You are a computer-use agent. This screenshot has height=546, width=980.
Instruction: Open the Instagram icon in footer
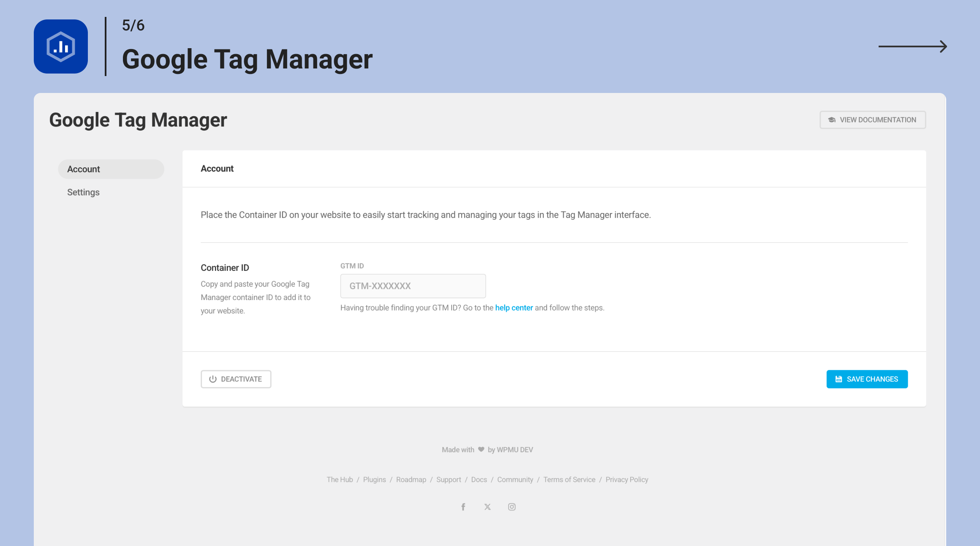click(512, 507)
